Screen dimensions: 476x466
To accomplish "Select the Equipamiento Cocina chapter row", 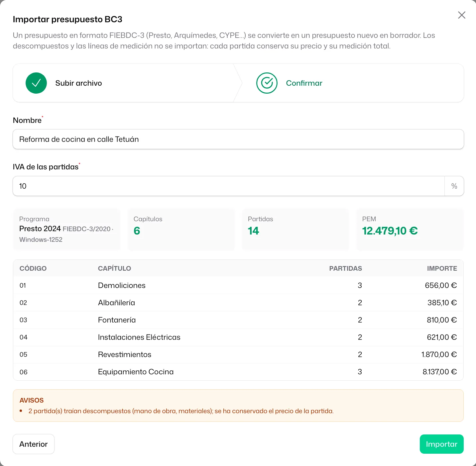I will click(x=238, y=372).
